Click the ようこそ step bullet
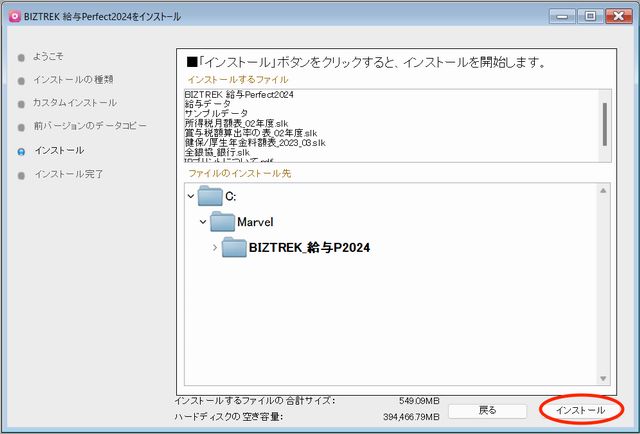Viewport: 640px width, 434px height. coord(21,58)
